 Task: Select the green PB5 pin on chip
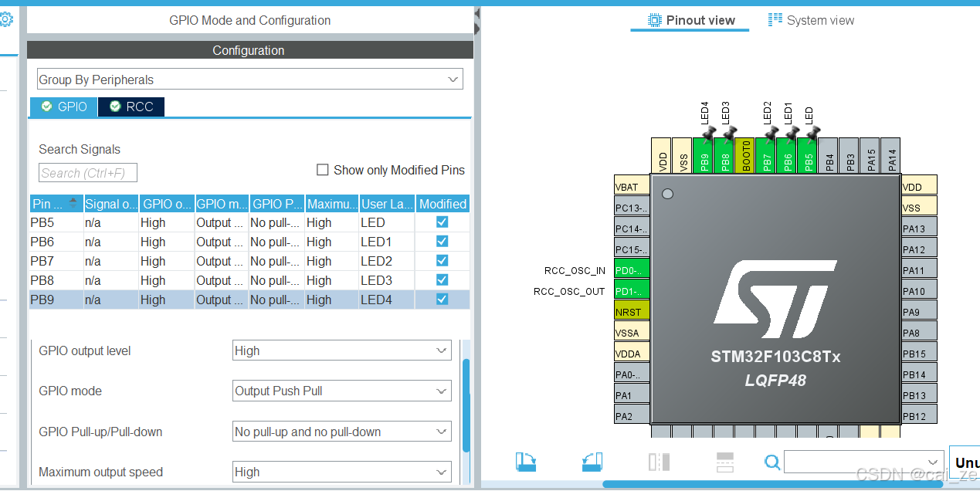(x=807, y=155)
